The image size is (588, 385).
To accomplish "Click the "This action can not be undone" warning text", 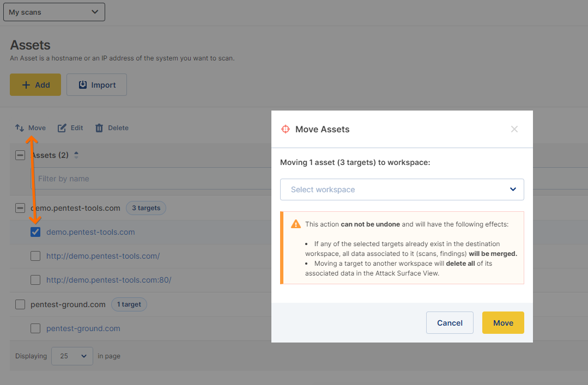I will 407,224.
